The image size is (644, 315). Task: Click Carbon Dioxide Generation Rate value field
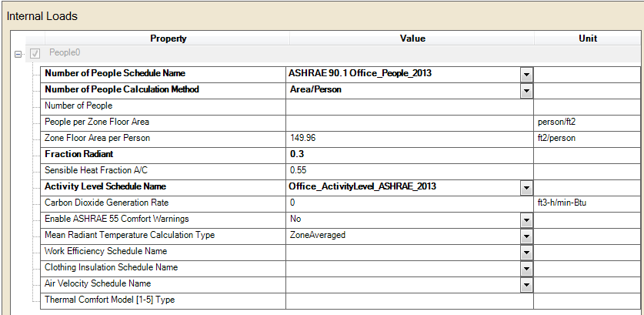[409, 203]
